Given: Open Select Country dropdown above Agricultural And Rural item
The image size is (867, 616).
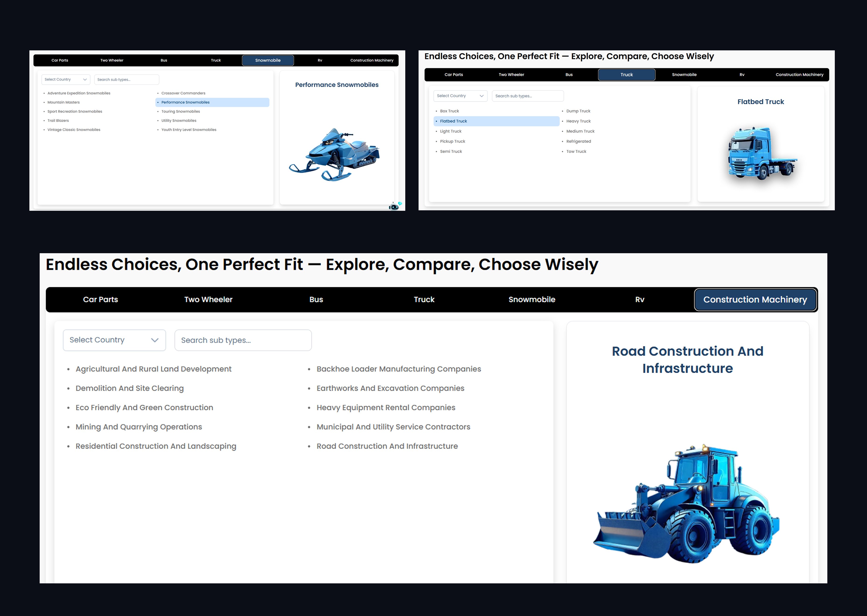Looking at the screenshot, I should (x=114, y=340).
